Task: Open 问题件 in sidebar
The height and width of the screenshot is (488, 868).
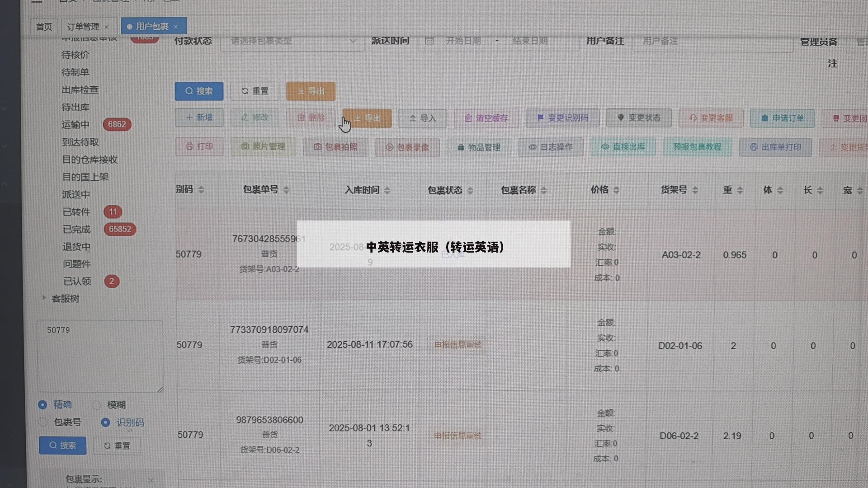Action: [x=77, y=264]
